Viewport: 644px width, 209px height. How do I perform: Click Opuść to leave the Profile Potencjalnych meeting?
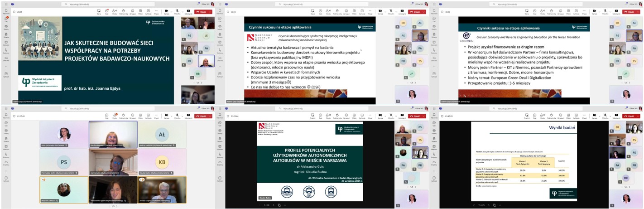click(x=416, y=116)
